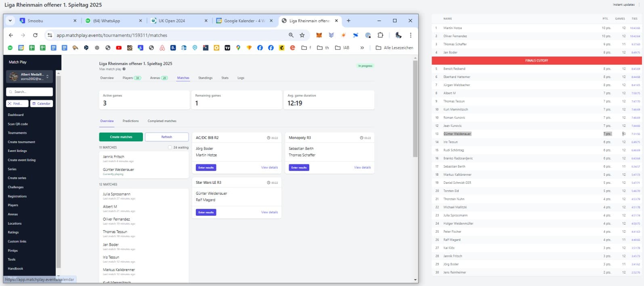Open the Booking.com 'B' bookmark icon
This screenshot has width=644, height=286.
pyautogui.click(x=173, y=48)
